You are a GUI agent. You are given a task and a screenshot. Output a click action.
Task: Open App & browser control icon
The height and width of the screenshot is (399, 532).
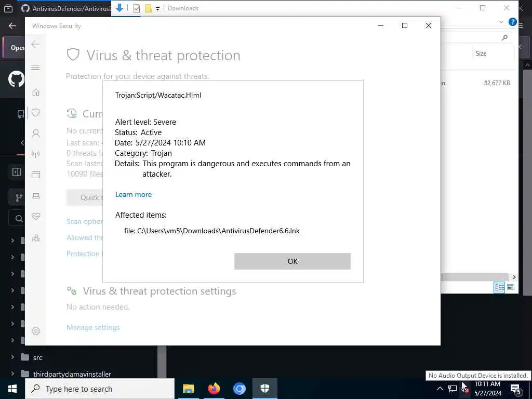coord(36,175)
